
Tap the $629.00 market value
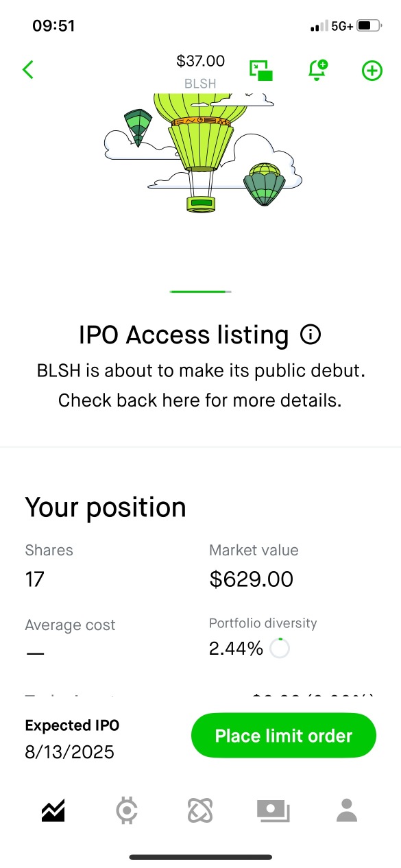pos(251,579)
